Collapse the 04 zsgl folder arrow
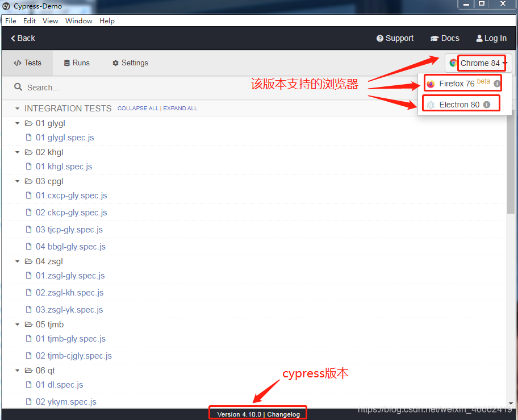This screenshot has height=420, width=518. [17, 261]
